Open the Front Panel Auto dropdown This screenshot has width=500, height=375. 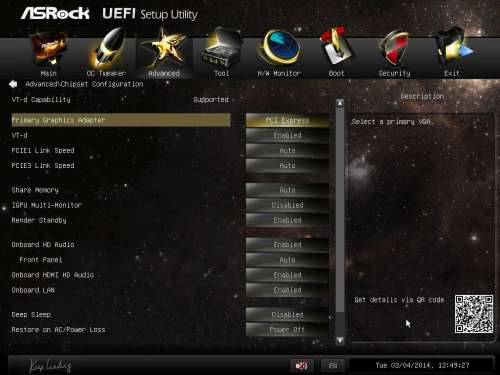coord(287,260)
